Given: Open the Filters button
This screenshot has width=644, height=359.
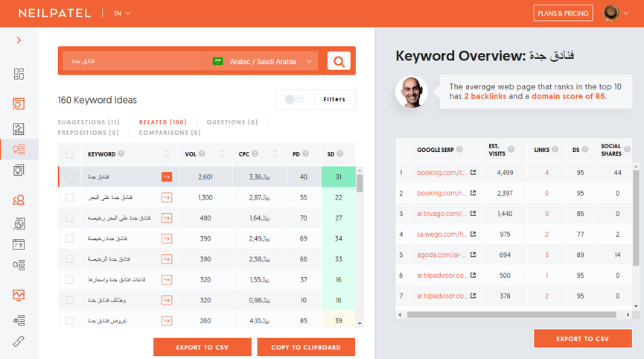Looking at the screenshot, I should click(334, 99).
